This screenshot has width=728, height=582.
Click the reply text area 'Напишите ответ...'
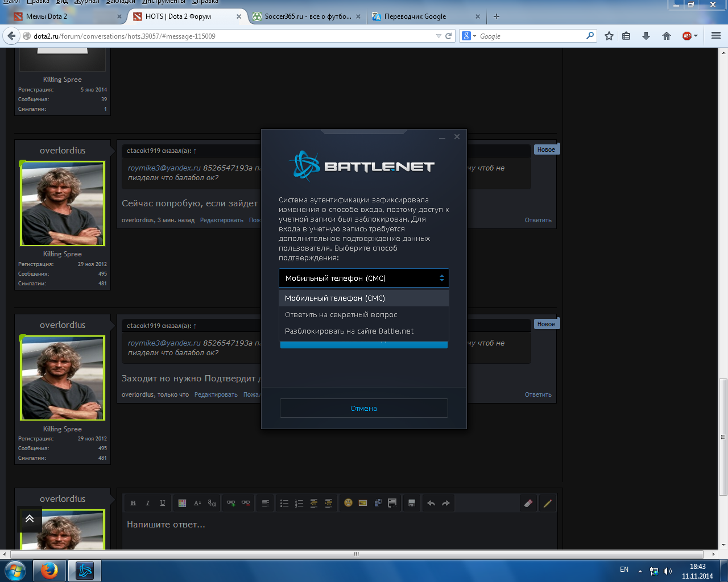click(338, 531)
